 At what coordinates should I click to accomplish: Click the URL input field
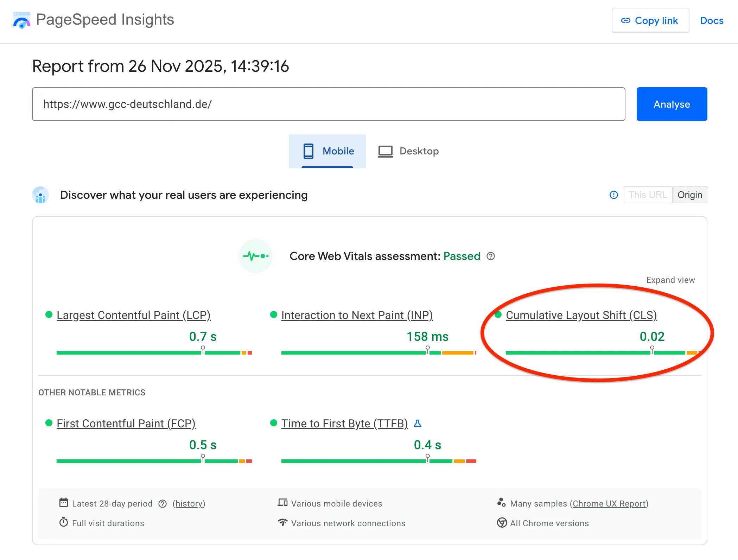point(328,104)
